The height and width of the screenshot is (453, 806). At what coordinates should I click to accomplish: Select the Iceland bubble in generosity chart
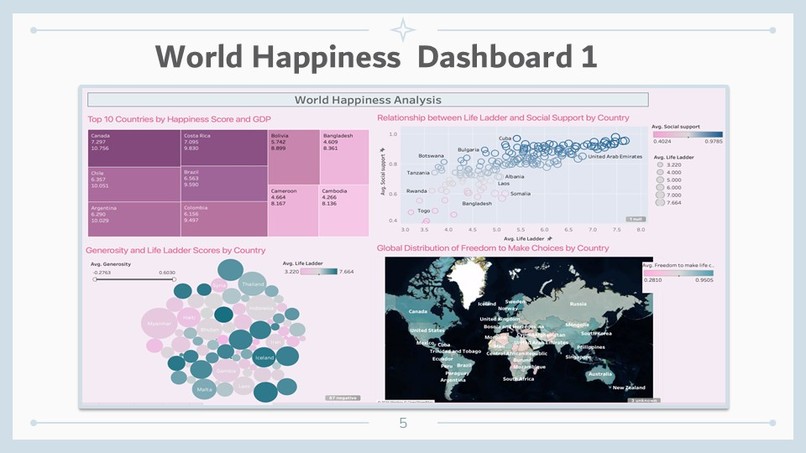(x=264, y=357)
